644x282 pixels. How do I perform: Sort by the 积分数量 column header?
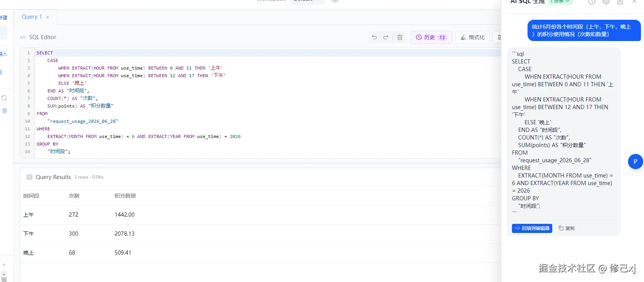[x=125, y=196]
